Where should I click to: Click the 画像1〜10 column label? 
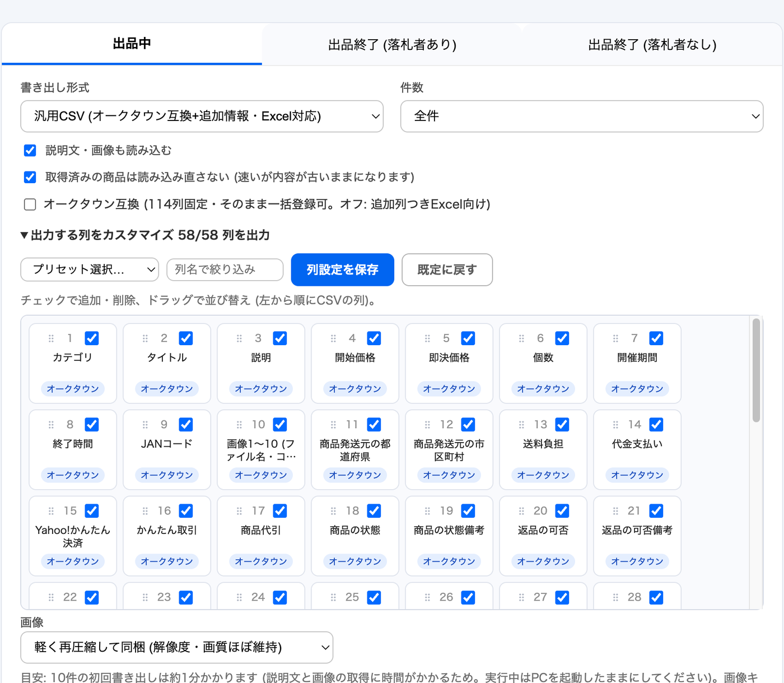pos(261,450)
